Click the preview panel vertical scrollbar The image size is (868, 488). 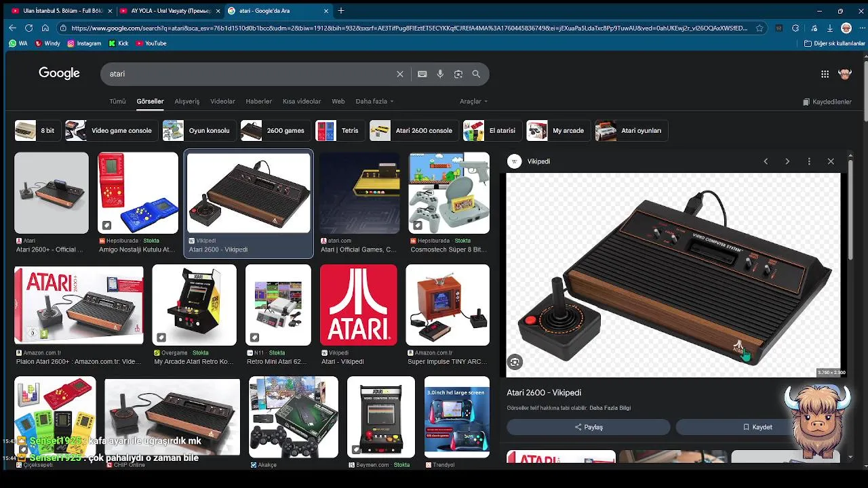(x=851, y=210)
